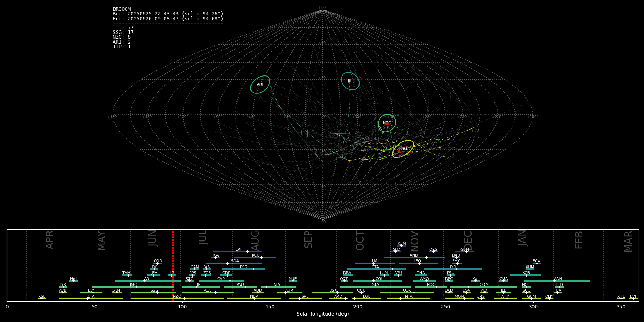Click the SDA shower label

click(235, 261)
